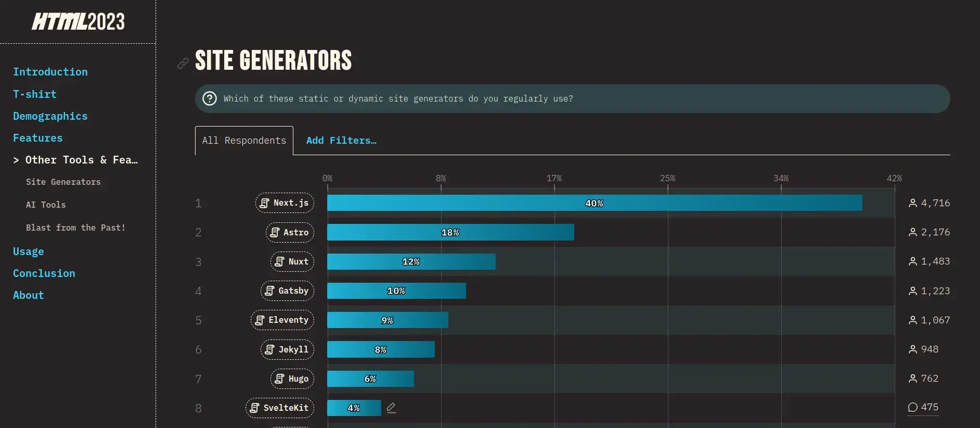Screen dimensions: 980x428
Task: Select the Gatsby label button
Action: coord(287,291)
